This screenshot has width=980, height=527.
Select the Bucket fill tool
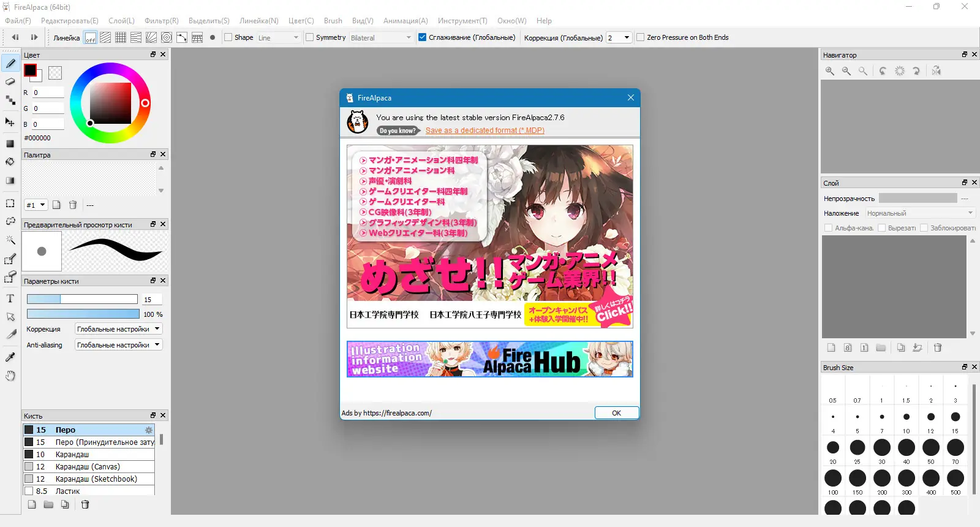10,162
